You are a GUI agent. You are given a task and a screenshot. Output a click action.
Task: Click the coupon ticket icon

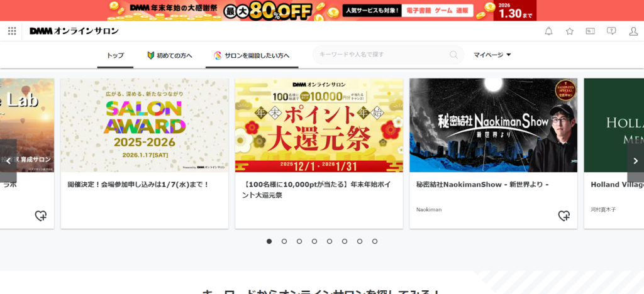coord(591,31)
